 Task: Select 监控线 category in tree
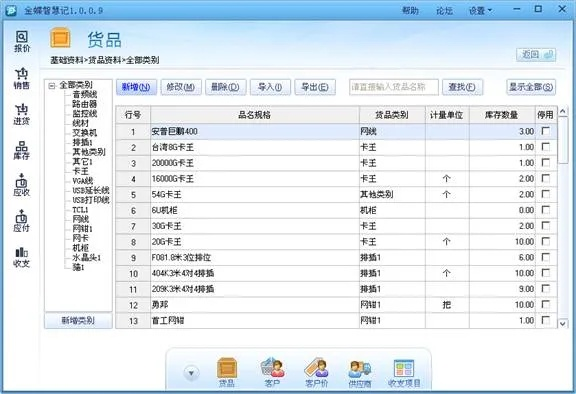[84, 113]
